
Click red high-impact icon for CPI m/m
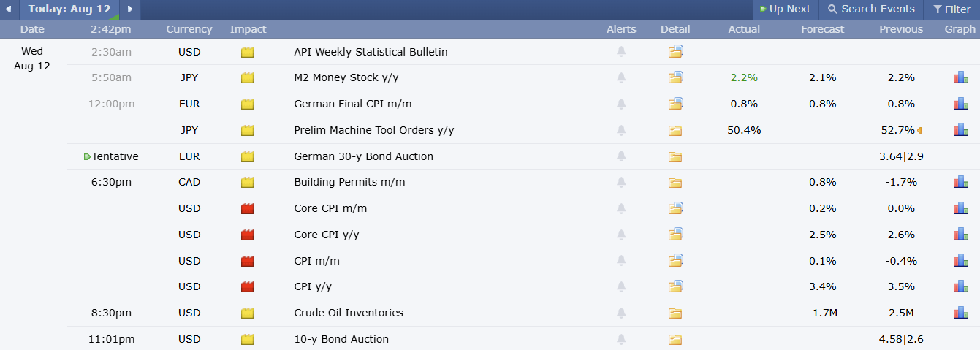[248, 261]
